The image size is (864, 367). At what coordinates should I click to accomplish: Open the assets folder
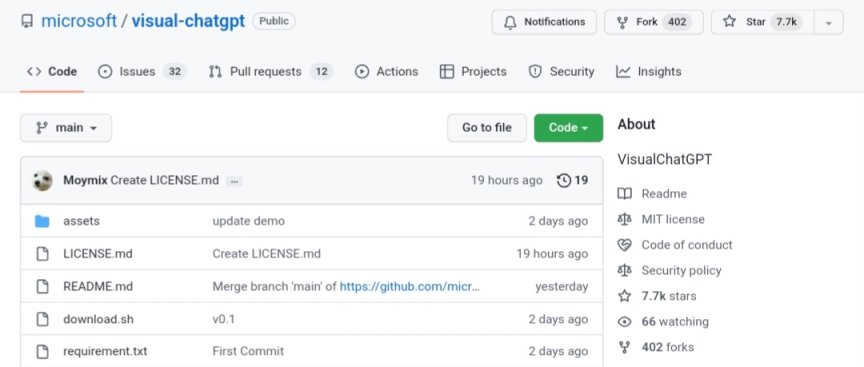point(82,222)
